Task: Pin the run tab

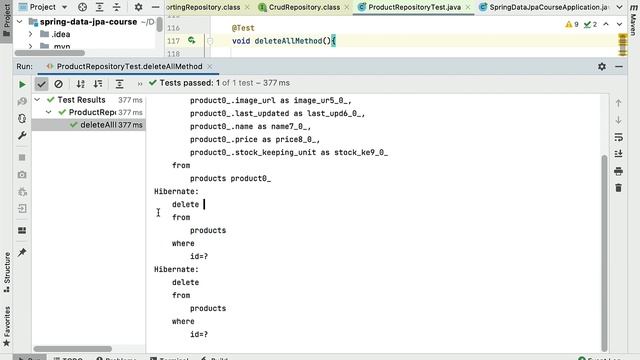Action: coord(22,252)
